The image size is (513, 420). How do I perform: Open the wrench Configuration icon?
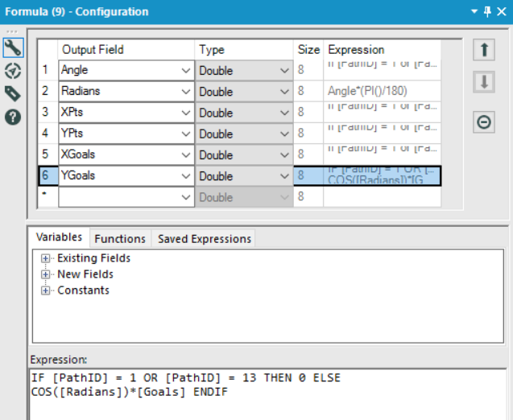click(x=12, y=48)
